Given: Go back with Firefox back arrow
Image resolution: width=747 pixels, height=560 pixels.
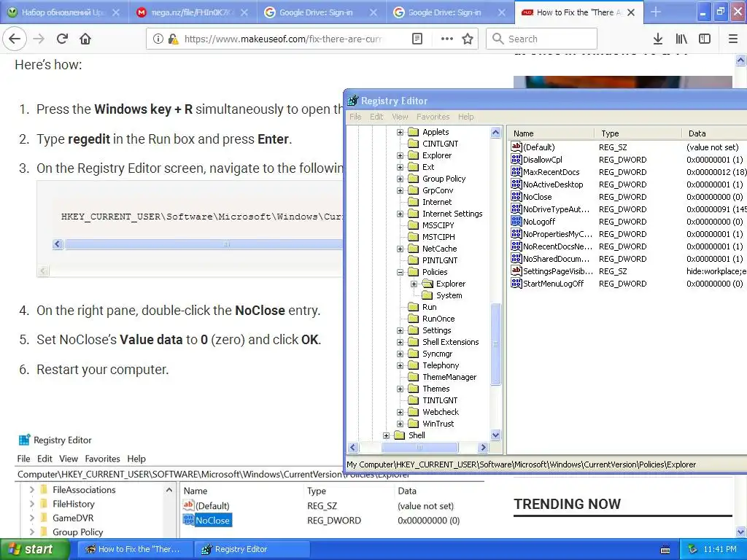Looking at the screenshot, I should point(15,39).
